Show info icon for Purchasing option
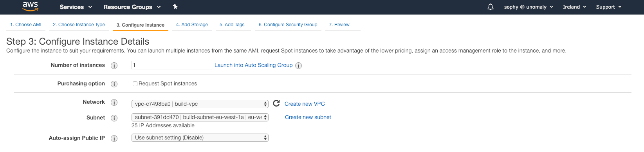The height and width of the screenshot is (152, 644). pyautogui.click(x=114, y=84)
